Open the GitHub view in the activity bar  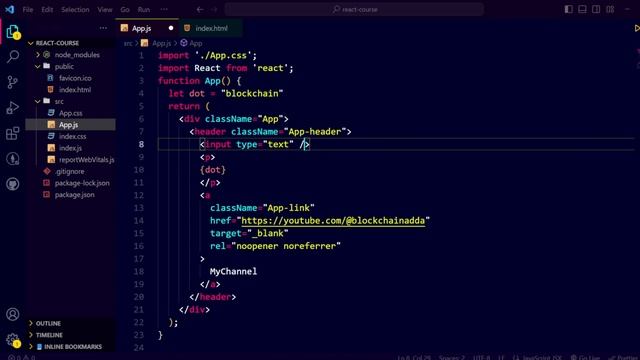coord(13,184)
